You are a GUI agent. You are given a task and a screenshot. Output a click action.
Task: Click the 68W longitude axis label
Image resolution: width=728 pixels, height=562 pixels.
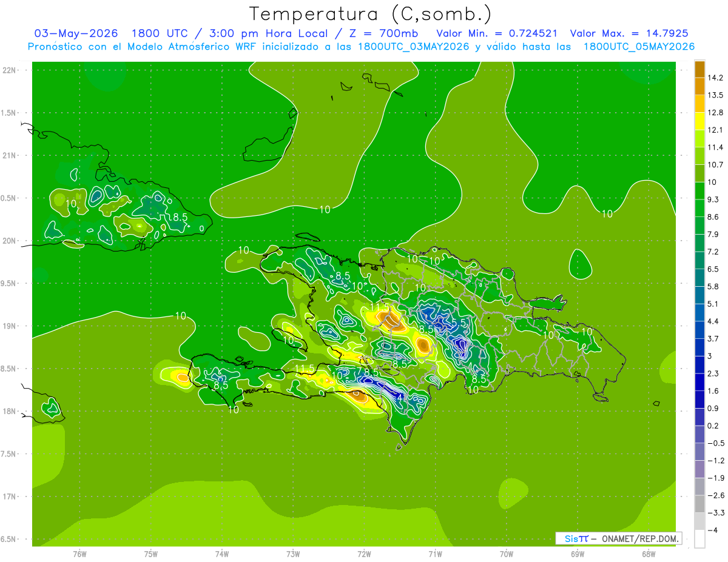(x=648, y=554)
